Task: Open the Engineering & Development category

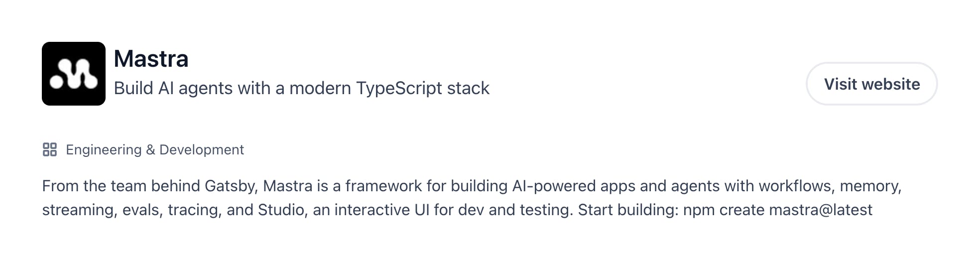Action: coord(154,149)
